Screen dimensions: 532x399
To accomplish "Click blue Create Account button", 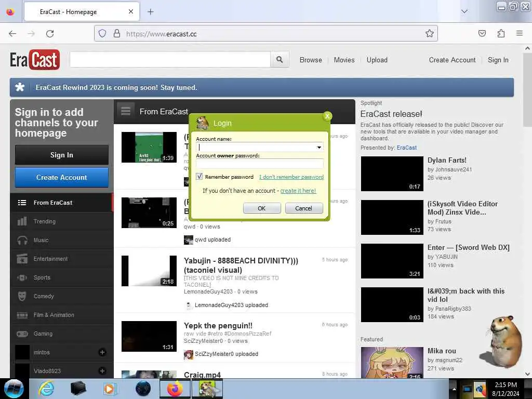I will pos(62,177).
